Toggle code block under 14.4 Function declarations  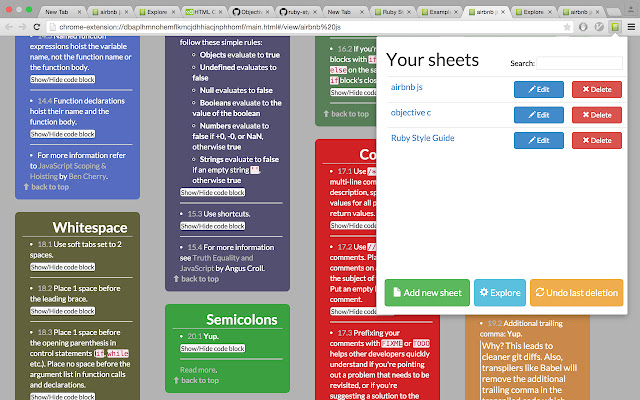62,134
